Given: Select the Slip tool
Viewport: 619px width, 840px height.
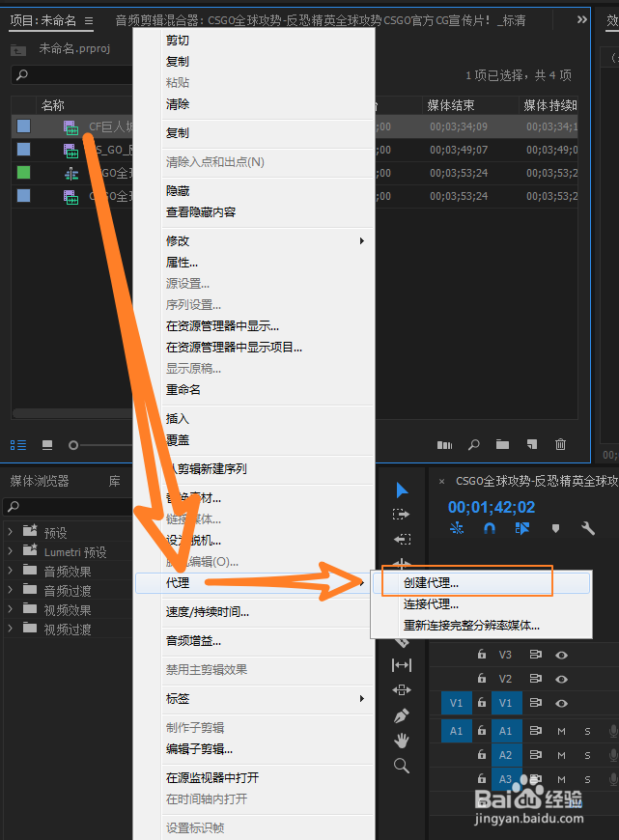Looking at the screenshot, I should pos(402,665).
